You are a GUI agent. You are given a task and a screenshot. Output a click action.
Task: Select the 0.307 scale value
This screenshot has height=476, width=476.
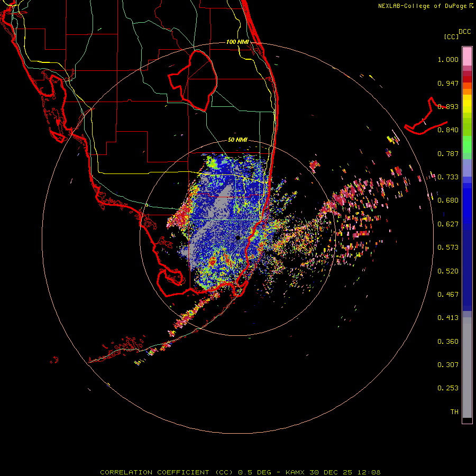tap(448, 365)
